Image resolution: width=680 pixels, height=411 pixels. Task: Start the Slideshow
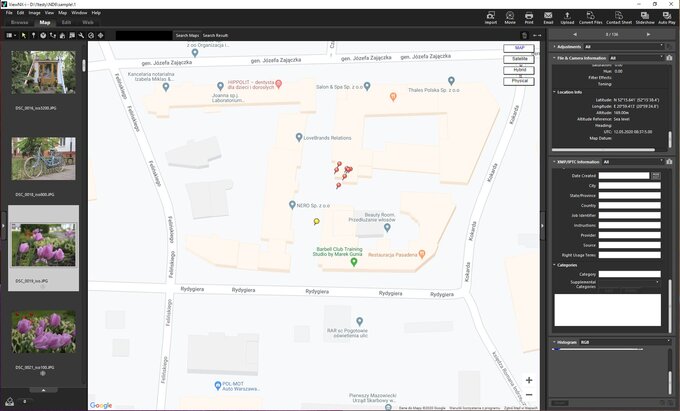pyautogui.click(x=645, y=18)
